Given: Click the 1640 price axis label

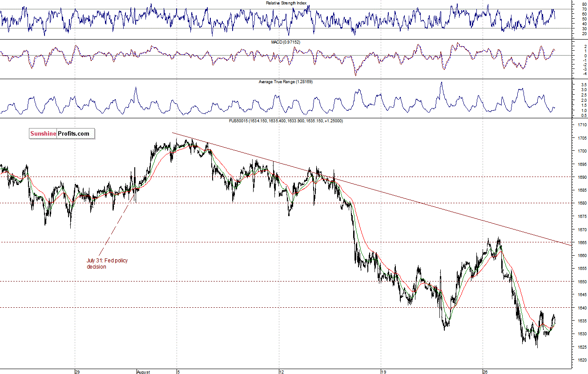Looking at the screenshot, I should [582, 308].
